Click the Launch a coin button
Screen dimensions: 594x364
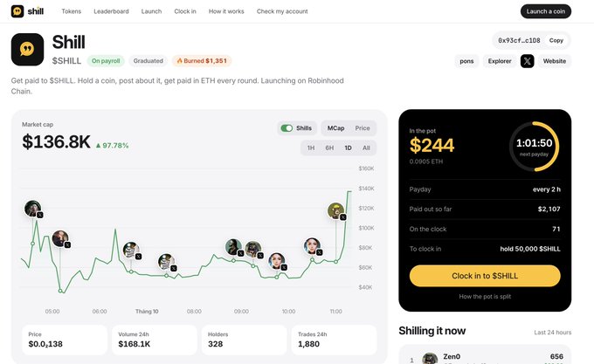545,11
